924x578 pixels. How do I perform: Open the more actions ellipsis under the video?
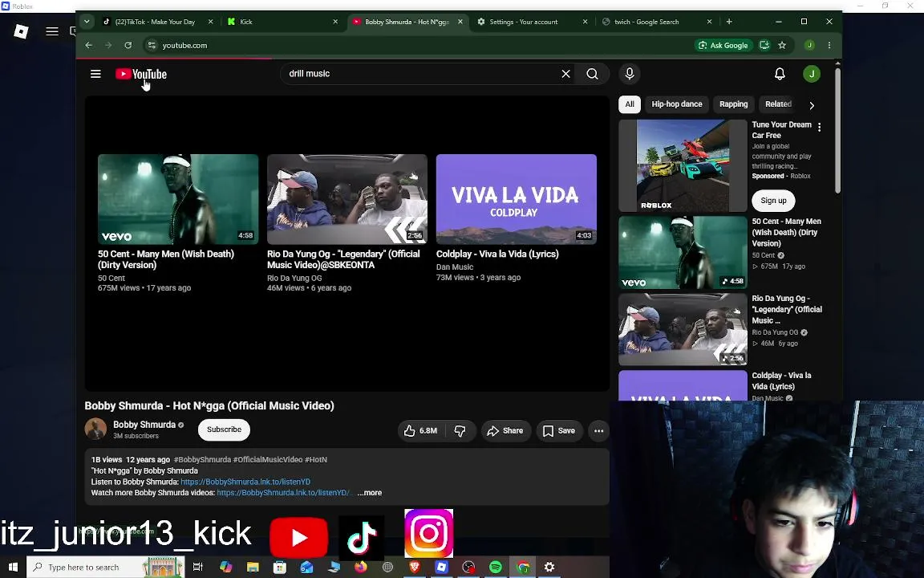point(598,430)
